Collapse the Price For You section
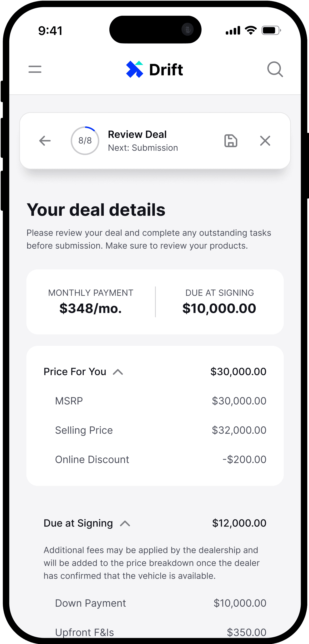Screen dimensions: 309x644 point(118,372)
